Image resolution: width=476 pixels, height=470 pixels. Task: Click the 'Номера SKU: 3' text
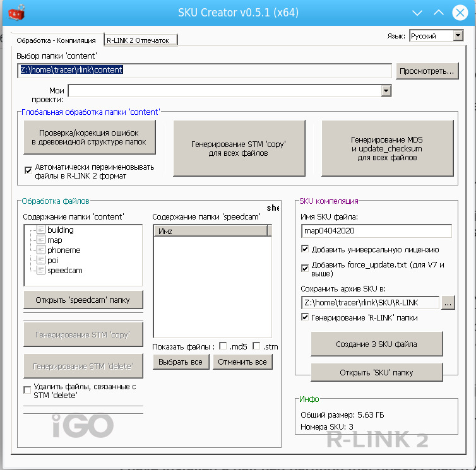(327, 426)
